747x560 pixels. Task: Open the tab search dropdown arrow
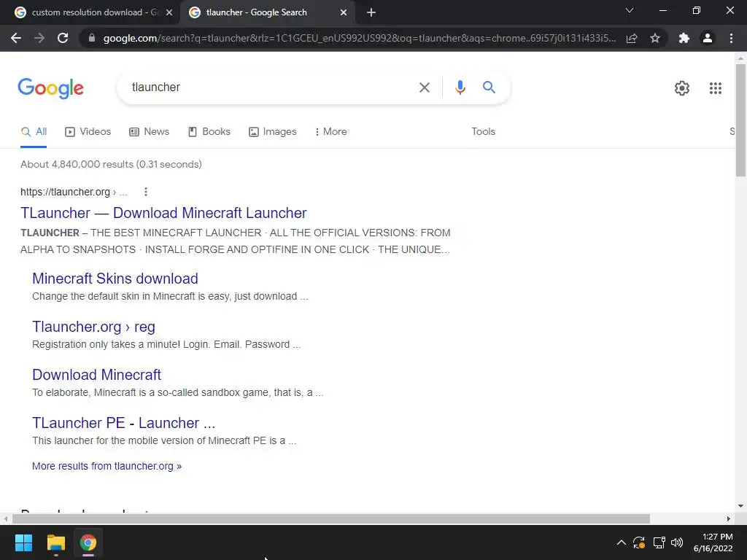[630, 10]
